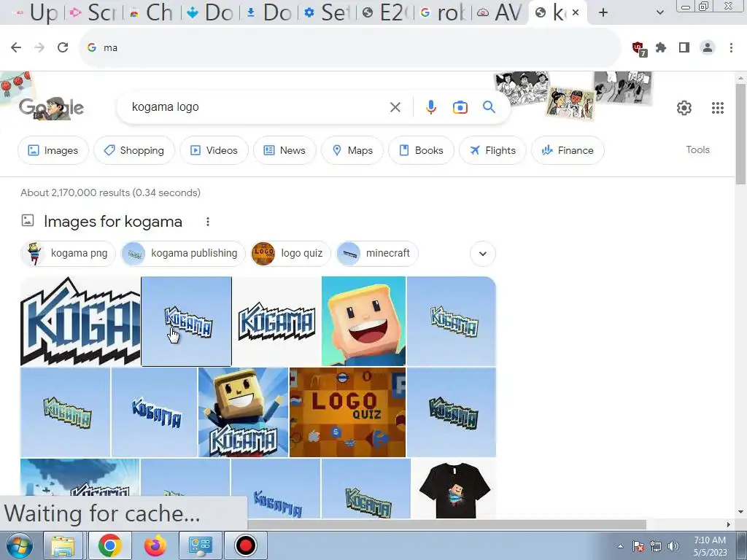Screen dimensions: 747x560
Task: Select the 'kogama publishing' chip
Action: (183, 253)
